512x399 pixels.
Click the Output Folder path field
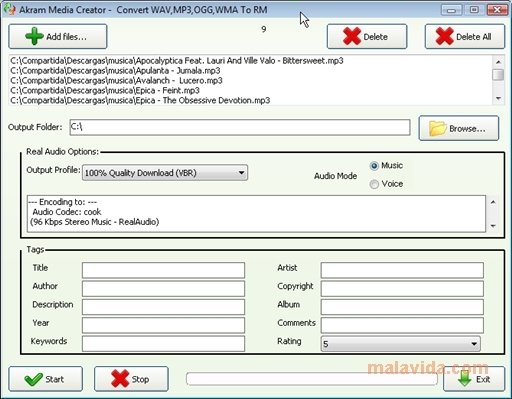[240, 127]
